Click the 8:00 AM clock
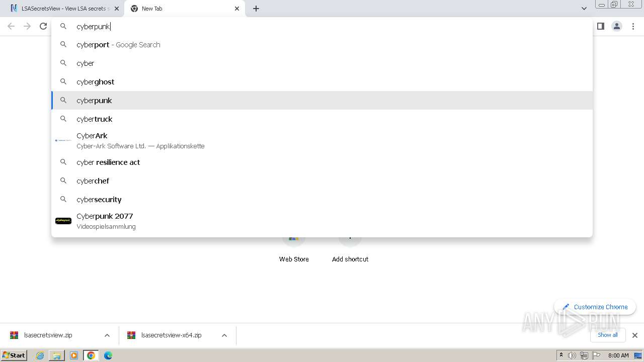This screenshot has width=644, height=362. coord(618,355)
